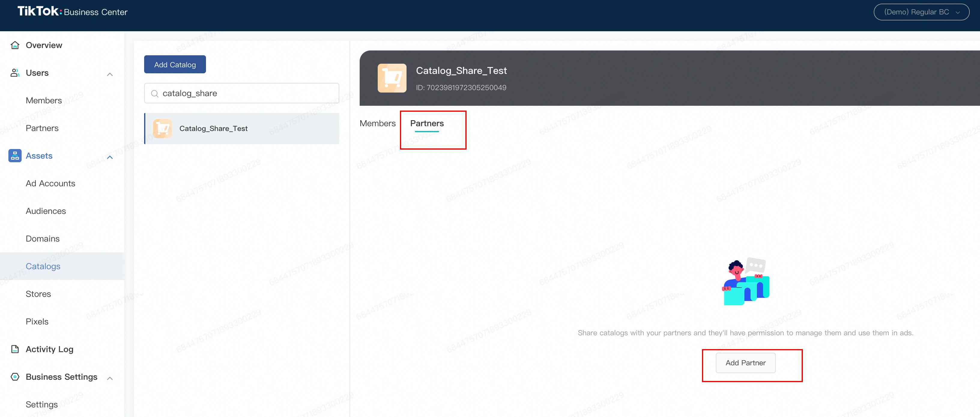Screen dimensions: 980x417
Task: Collapse the Users section in sidebar
Action: 110,74
